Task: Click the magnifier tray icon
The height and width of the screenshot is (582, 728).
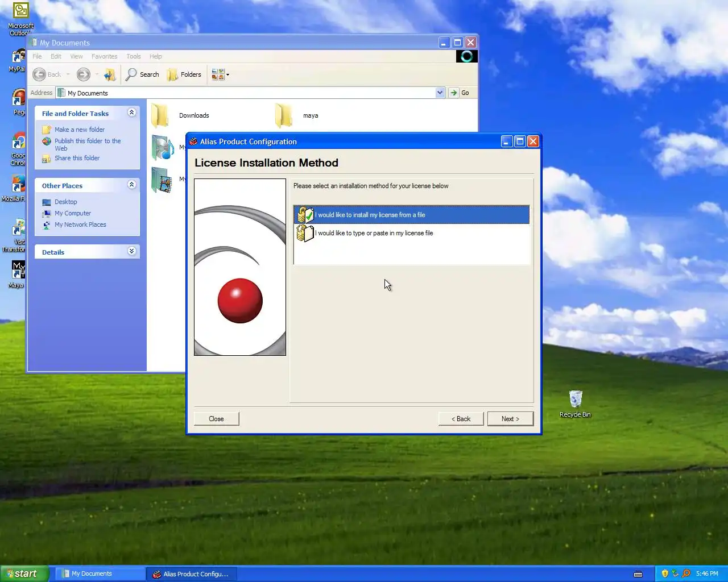Action: click(686, 573)
